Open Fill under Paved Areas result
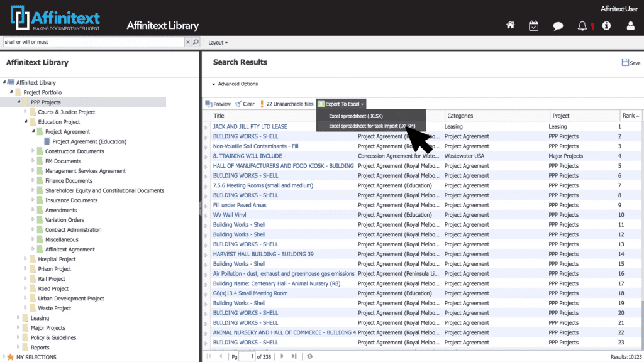 [240, 206]
